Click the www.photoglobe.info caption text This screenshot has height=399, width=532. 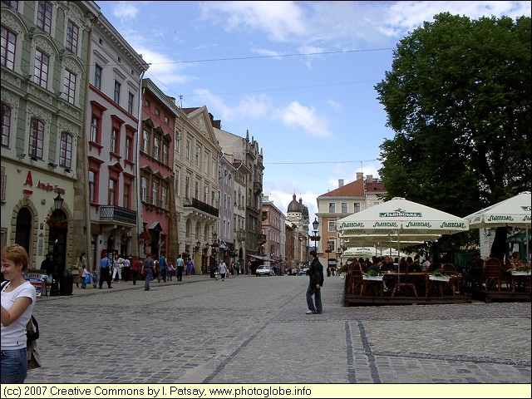(x=260, y=392)
